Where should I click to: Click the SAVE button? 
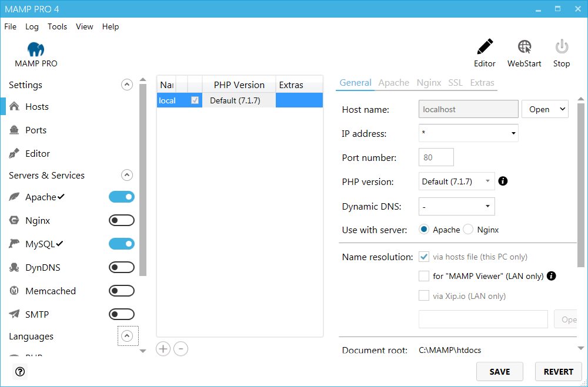coord(499,371)
